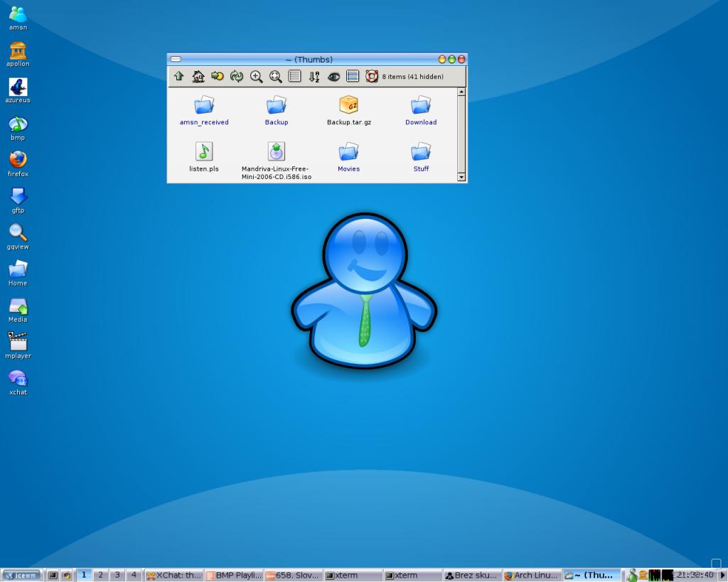The width and height of the screenshot is (728, 582).
Task: Enlarge icons with the zoom-in magnifier
Action: [256, 77]
